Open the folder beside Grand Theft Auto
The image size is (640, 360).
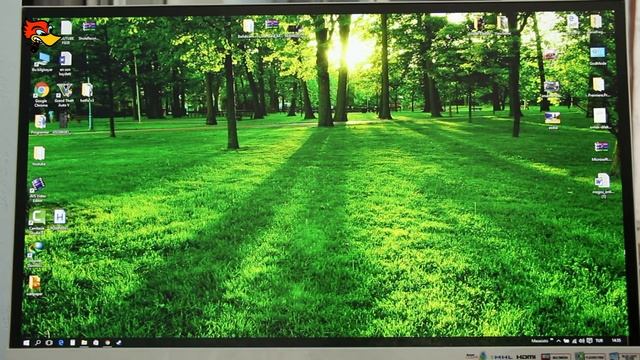pyautogui.click(x=87, y=90)
